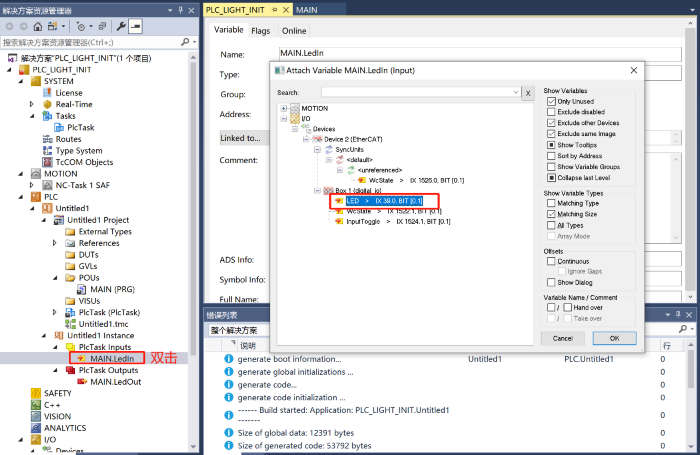Click the MAIN.LedIn input variable icon
The image size is (700, 455).
coord(81,358)
